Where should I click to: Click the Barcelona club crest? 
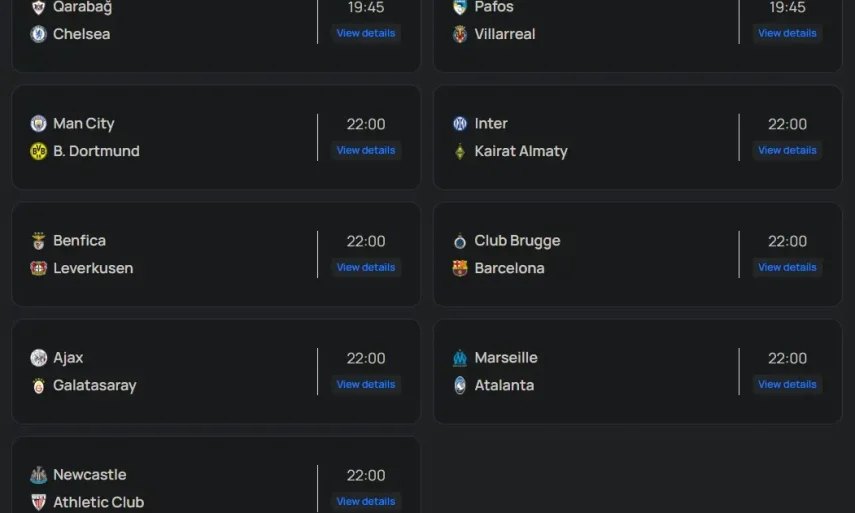460,268
